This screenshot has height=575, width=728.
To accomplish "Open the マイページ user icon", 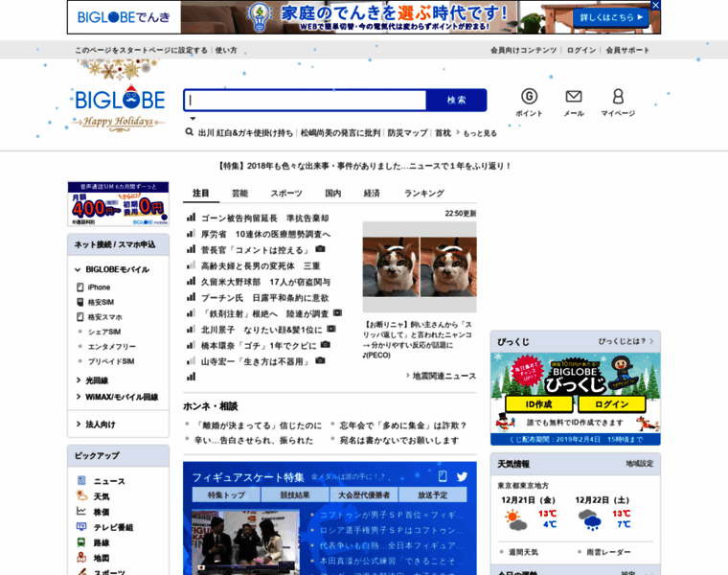I will click(x=618, y=97).
